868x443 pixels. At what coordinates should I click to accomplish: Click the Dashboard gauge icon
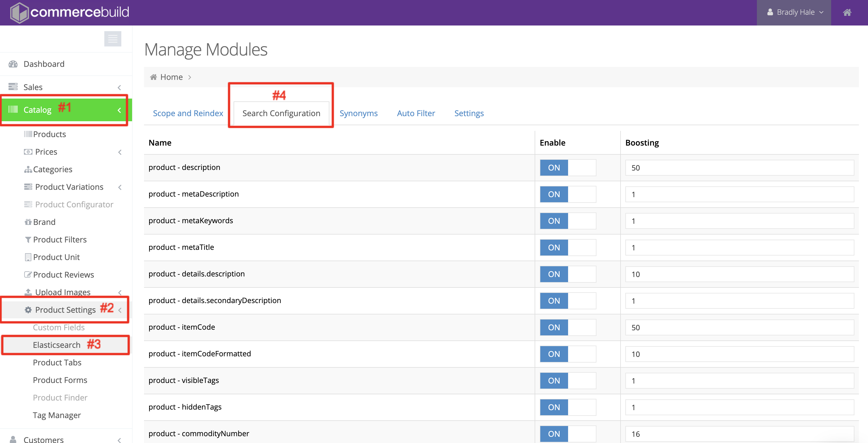click(13, 64)
